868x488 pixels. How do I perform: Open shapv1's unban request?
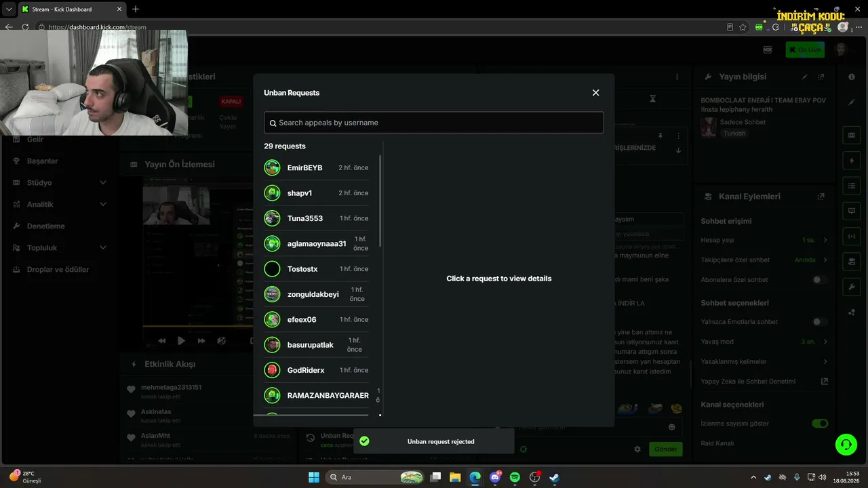[317, 193]
